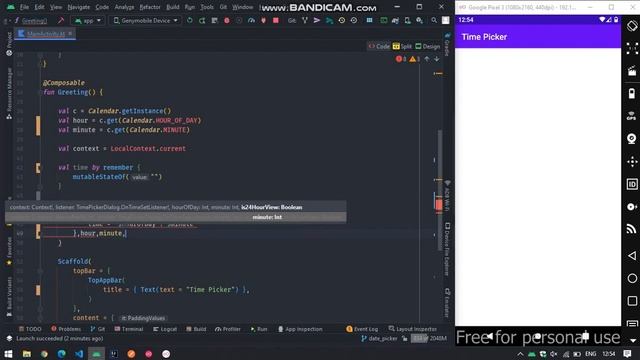Screen dimensions: 640x360
Task: Click the Git update project branch icon
Action: click(x=304, y=20)
